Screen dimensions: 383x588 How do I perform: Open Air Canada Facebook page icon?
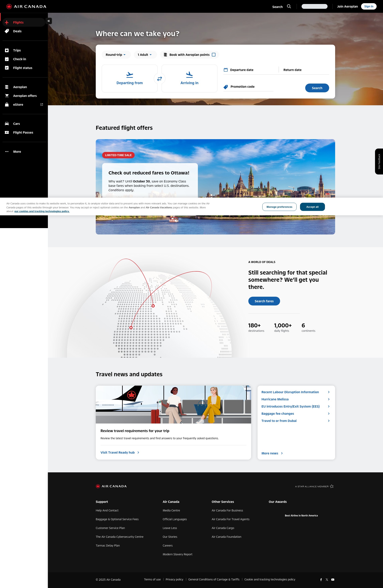[321, 579]
